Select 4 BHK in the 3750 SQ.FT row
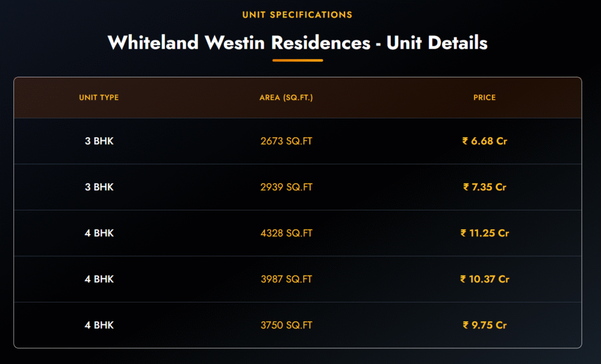This screenshot has width=601, height=364. point(99,325)
